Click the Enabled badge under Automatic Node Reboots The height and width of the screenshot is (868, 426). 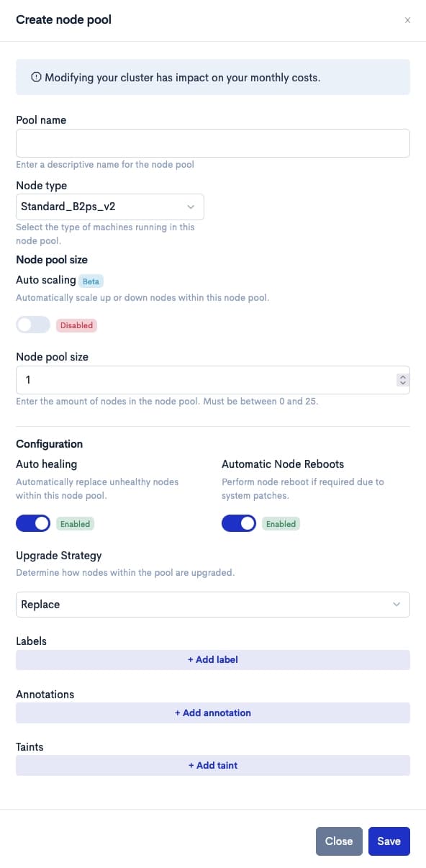pos(281,524)
